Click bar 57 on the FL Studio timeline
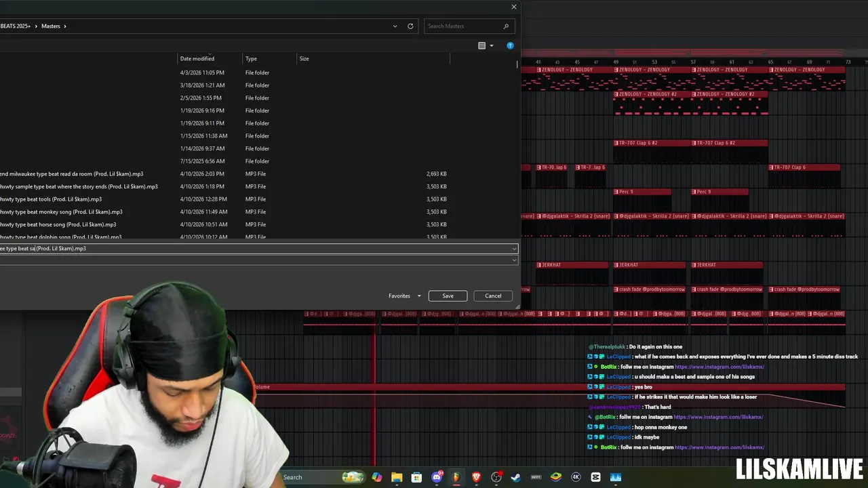The height and width of the screenshot is (488, 868). [693, 62]
